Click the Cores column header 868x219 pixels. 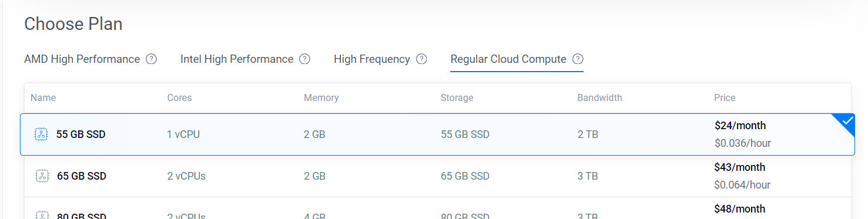179,97
